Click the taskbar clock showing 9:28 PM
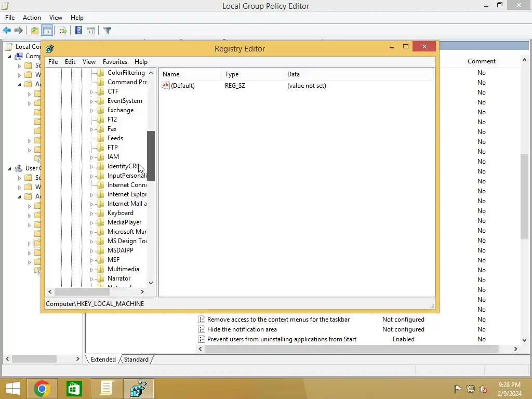This screenshot has height=399, width=532. 509,385
